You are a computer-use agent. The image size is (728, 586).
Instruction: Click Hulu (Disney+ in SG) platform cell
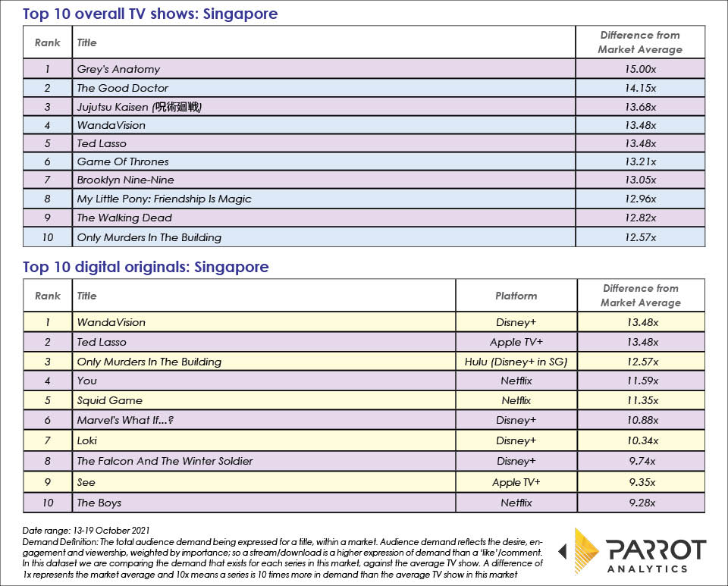(x=516, y=362)
